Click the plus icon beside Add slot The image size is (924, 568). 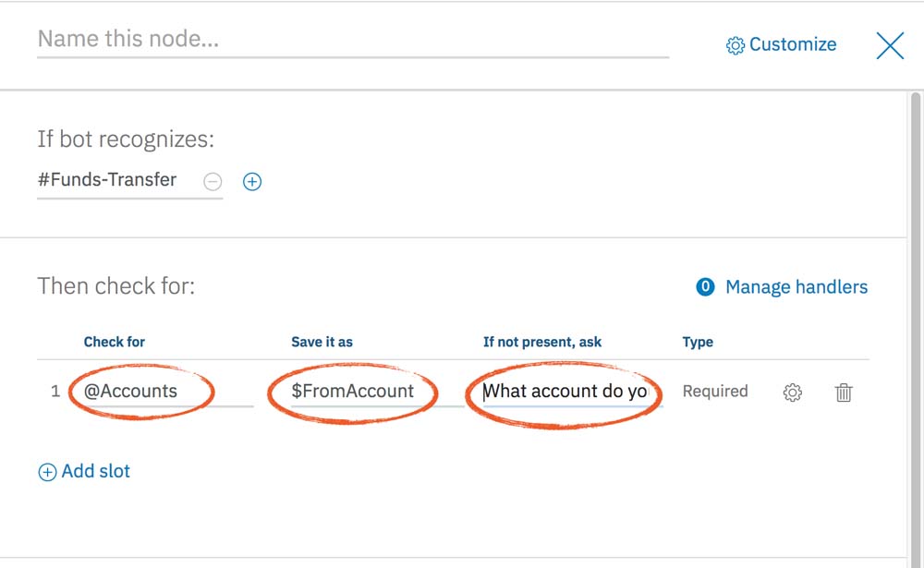coord(47,472)
